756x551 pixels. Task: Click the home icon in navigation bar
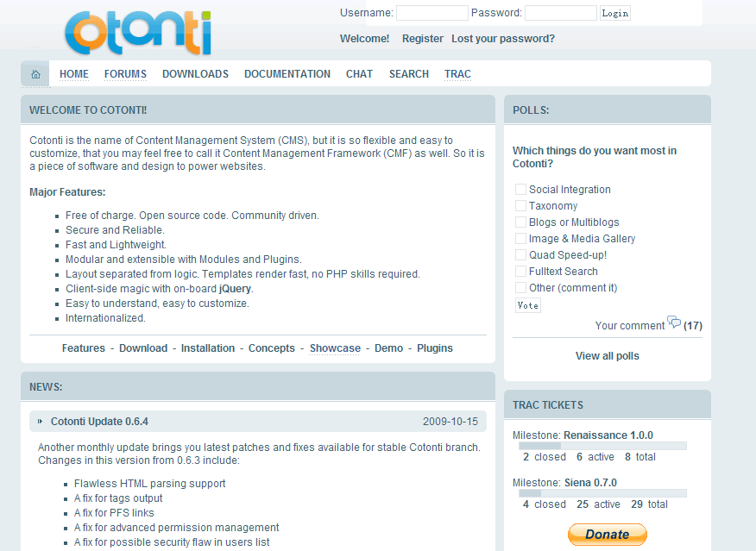35,74
